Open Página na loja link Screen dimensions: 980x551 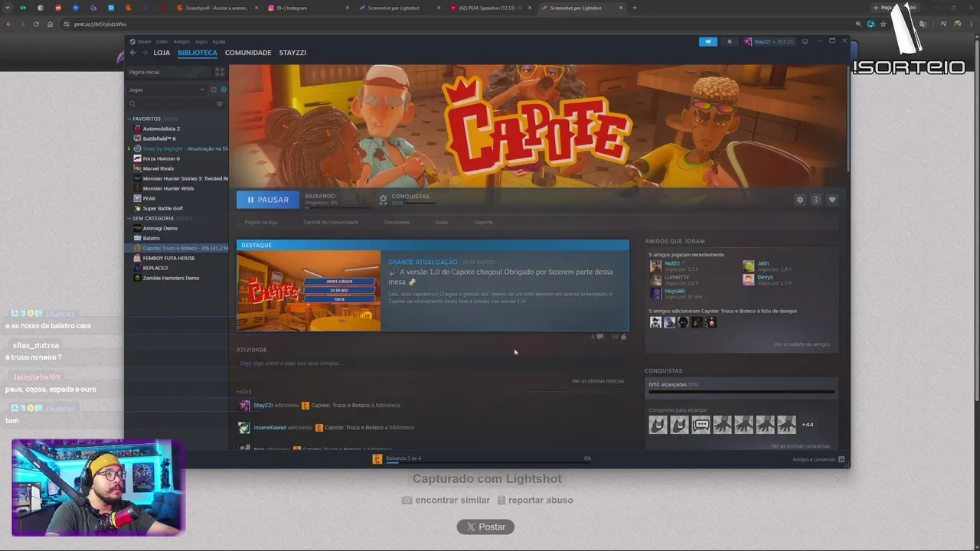click(261, 222)
